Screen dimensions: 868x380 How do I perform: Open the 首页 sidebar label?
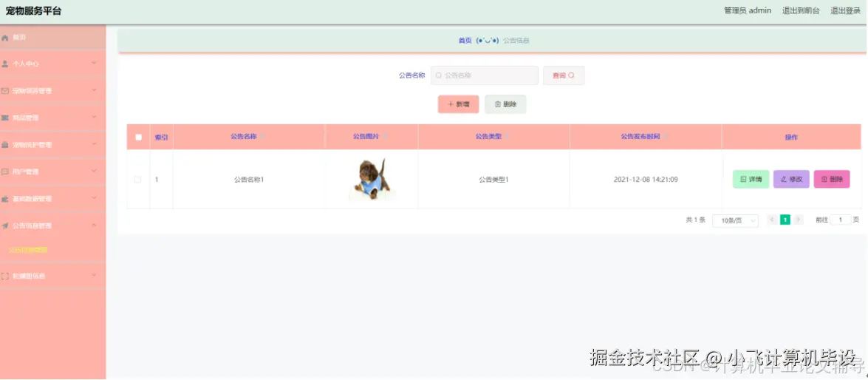[x=19, y=38]
